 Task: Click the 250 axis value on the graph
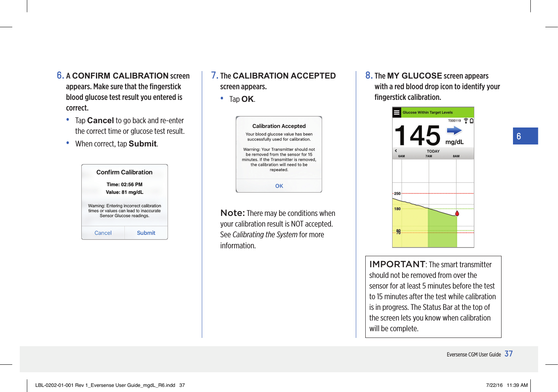tap(397, 194)
